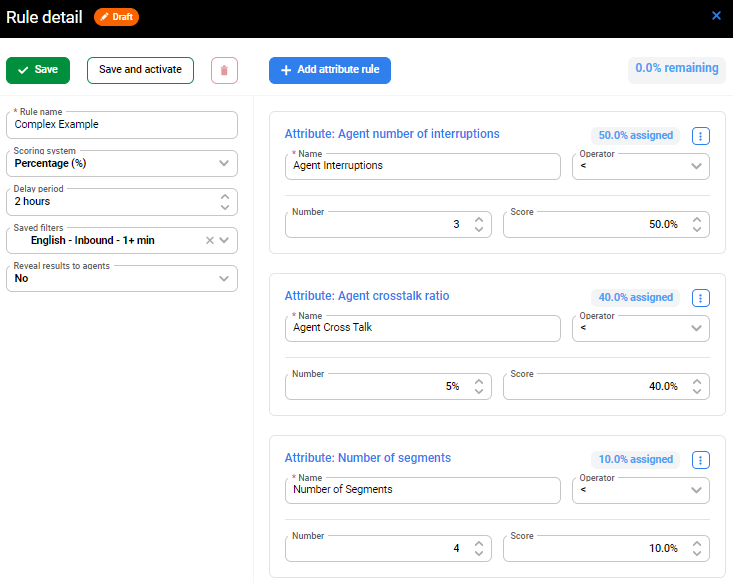Click the Number of Segments name field

point(420,490)
